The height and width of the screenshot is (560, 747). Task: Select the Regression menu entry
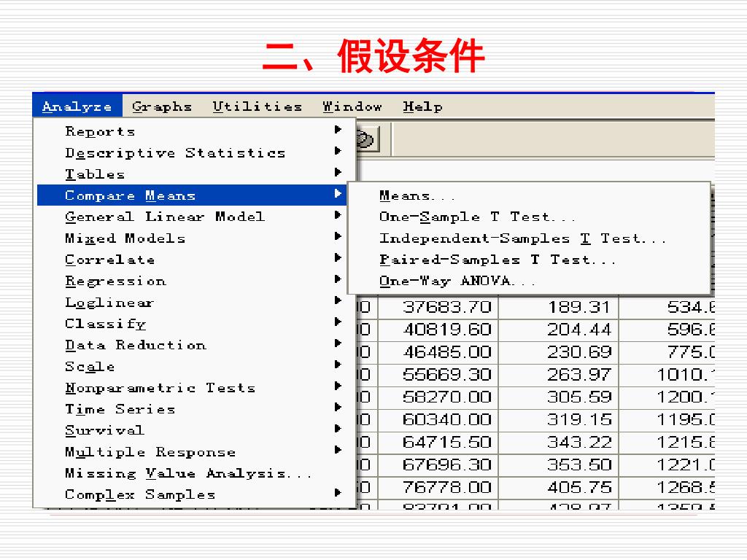tap(190, 281)
